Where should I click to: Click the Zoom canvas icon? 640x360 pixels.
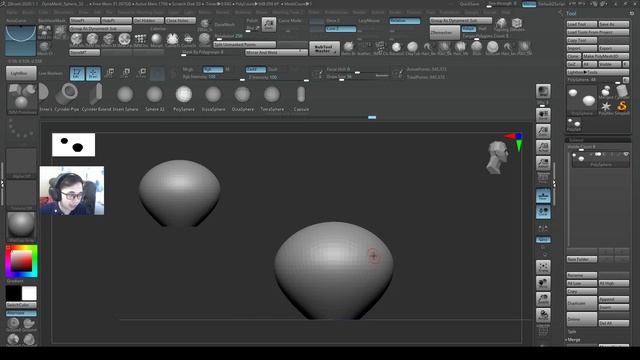coord(543,131)
